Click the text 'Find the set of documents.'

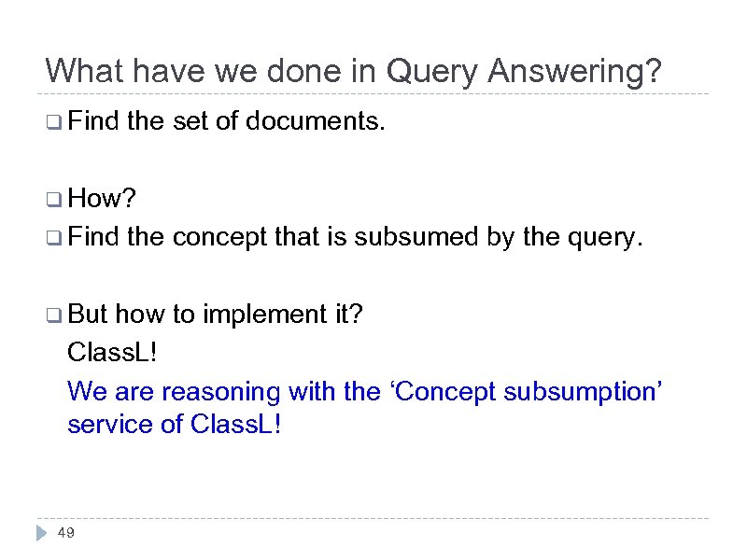(x=226, y=120)
